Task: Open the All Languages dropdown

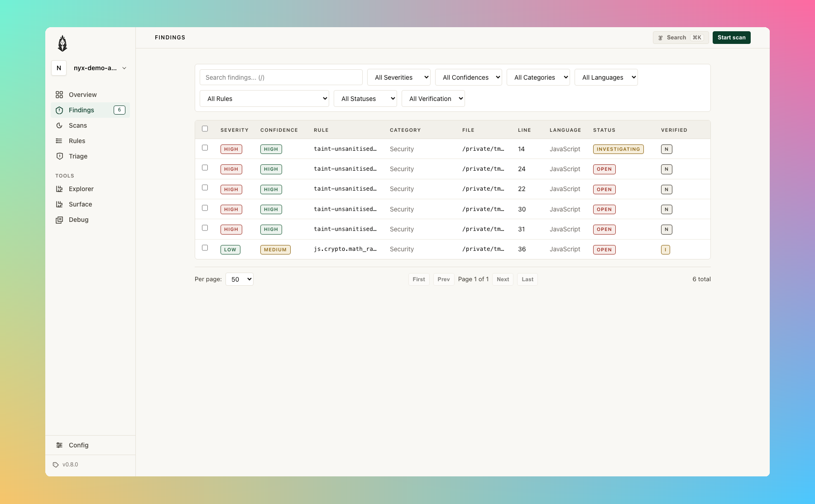Action: [x=606, y=77]
